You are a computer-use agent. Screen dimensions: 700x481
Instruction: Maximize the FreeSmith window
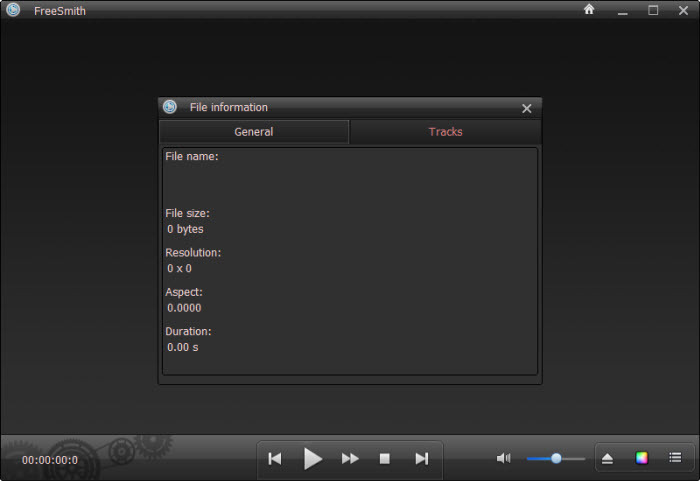(x=653, y=10)
